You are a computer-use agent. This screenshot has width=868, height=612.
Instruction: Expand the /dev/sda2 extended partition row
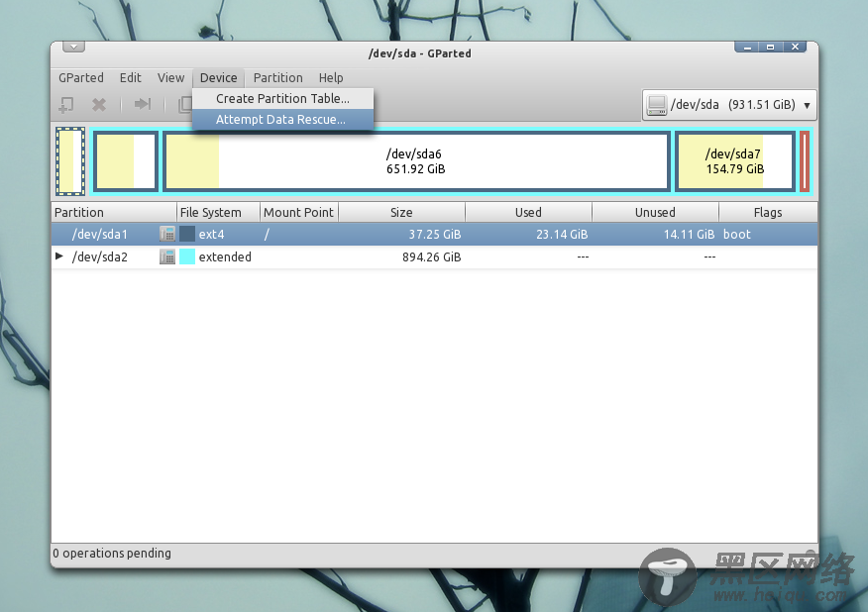[59, 256]
